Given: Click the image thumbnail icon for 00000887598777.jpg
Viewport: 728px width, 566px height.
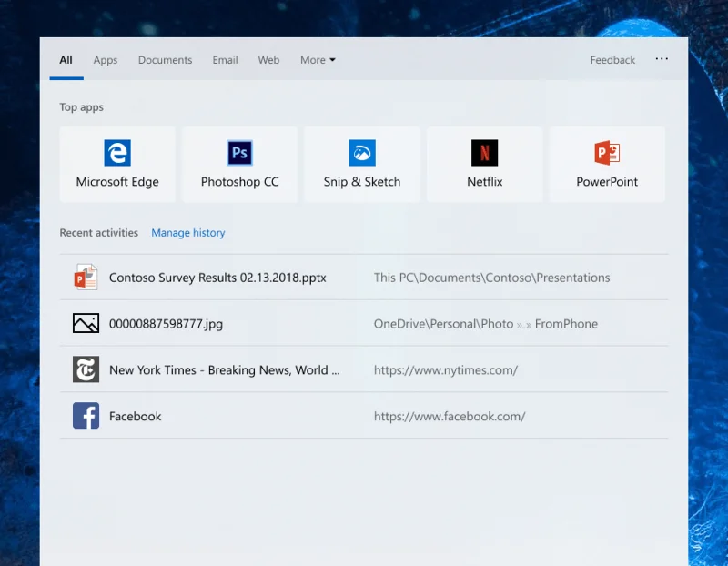Looking at the screenshot, I should [x=86, y=323].
